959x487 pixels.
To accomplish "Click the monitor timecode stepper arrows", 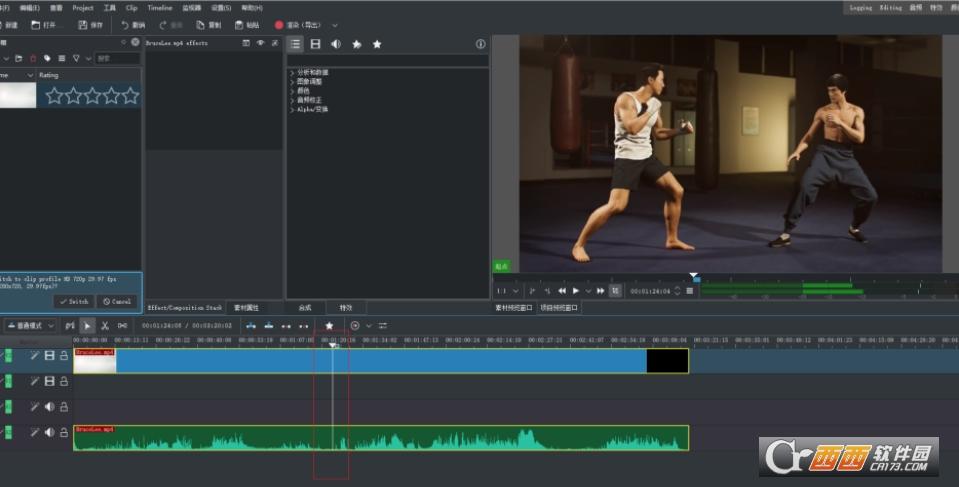I will pos(677,291).
